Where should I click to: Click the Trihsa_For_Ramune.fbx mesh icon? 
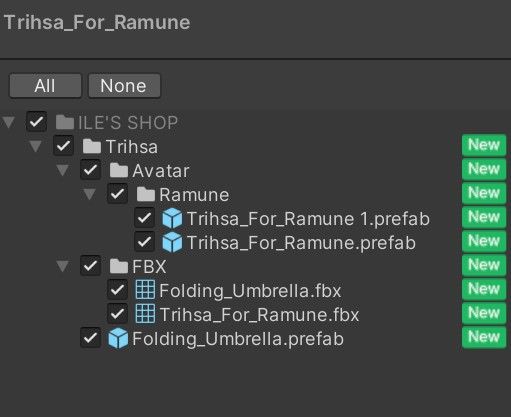click(x=145, y=314)
